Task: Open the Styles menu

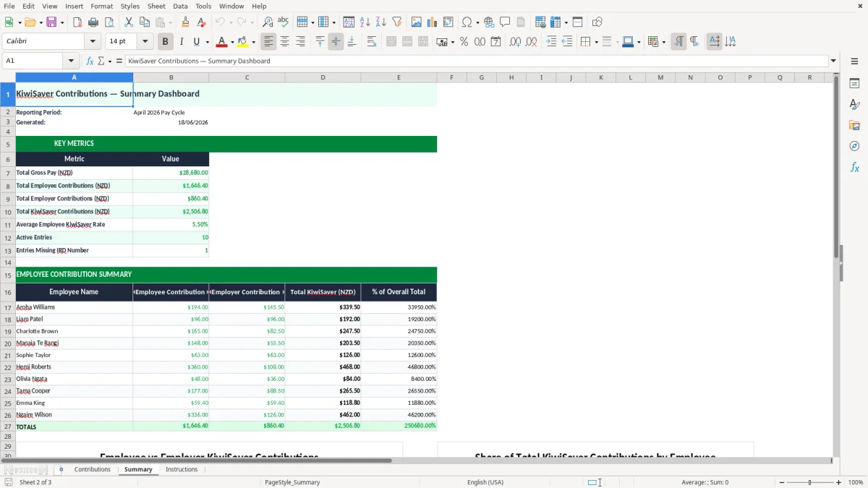Action: (x=130, y=6)
